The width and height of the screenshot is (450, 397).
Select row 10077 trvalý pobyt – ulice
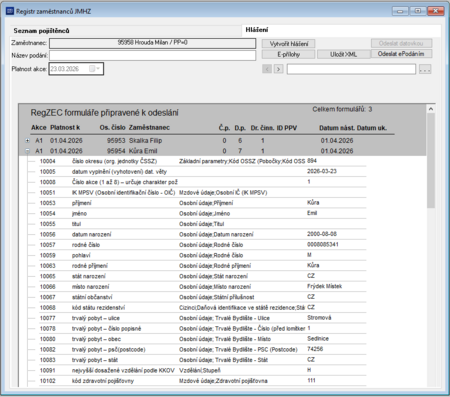pos(203,318)
